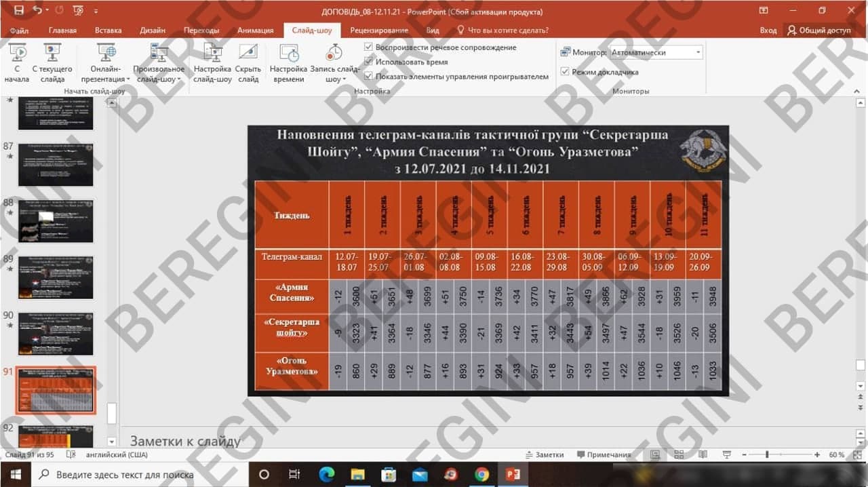This screenshot has height=487, width=868.
Task: Select slide 90 thumbnail
Action: (x=56, y=334)
